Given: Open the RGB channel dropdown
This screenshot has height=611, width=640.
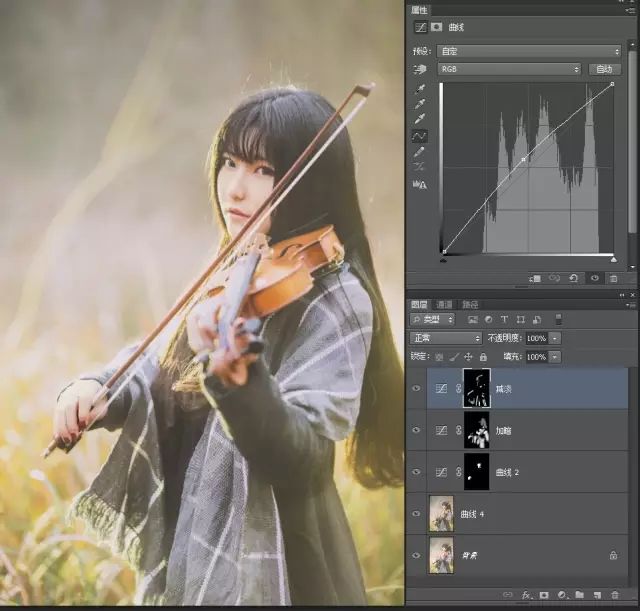Looking at the screenshot, I should (x=511, y=69).
